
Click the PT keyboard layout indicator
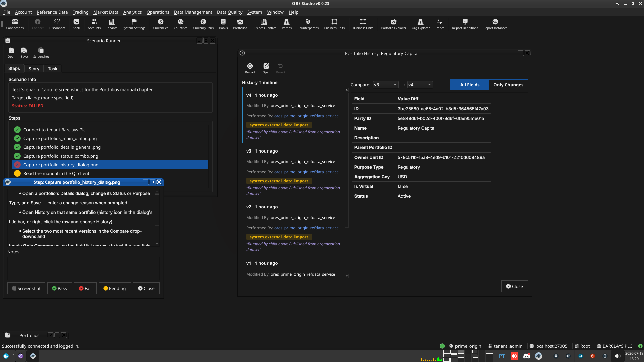[x=502, y=356]
